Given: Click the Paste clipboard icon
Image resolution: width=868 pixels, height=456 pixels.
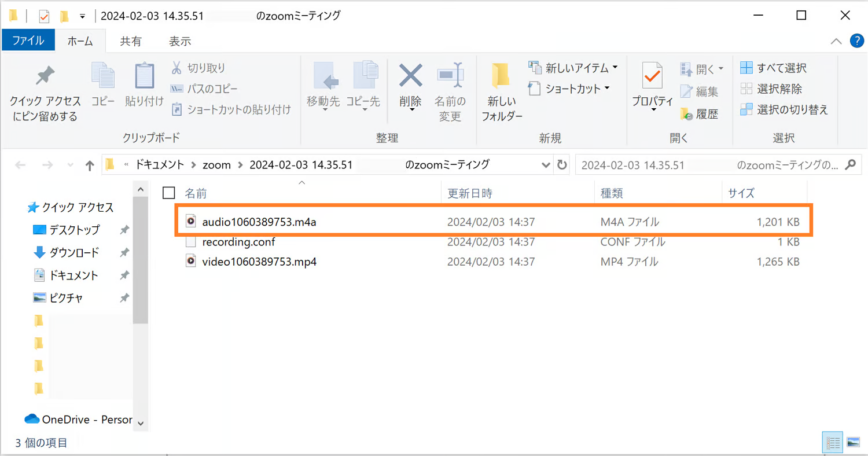Looking at the screenshot, I should point(144,76).
